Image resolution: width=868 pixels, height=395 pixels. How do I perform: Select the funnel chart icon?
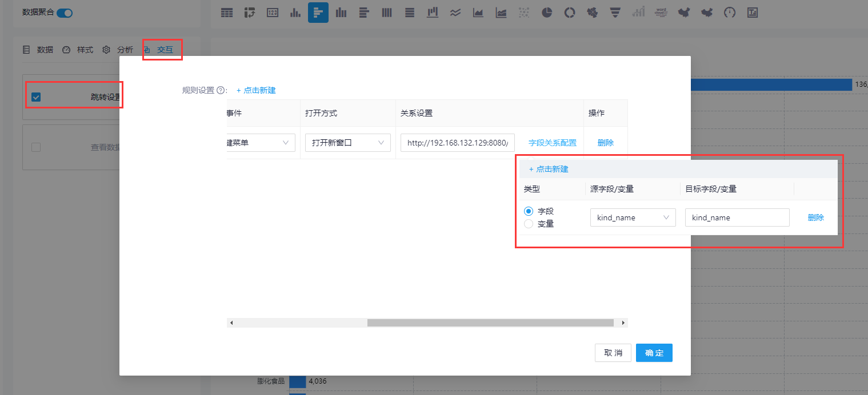point(615,12)
